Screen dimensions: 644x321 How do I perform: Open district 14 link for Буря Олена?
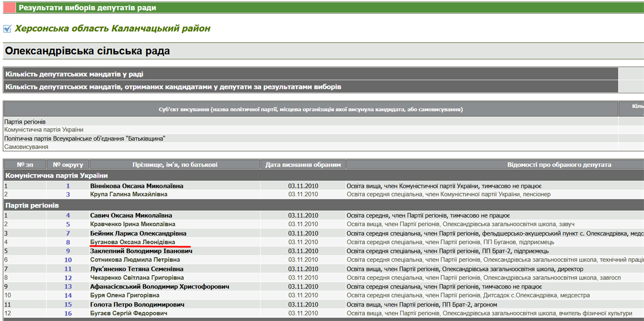[x=68, y=296]
